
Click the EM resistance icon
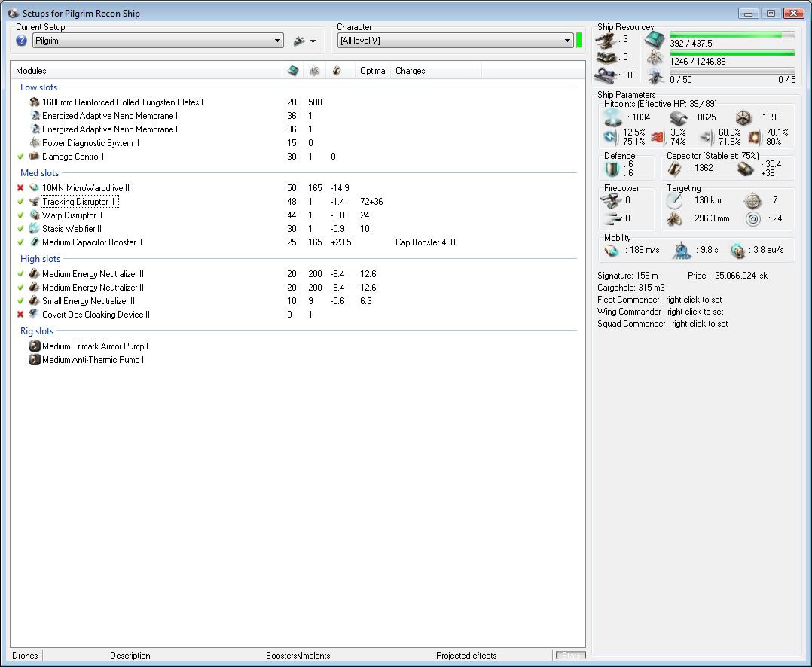pos(611,137)
